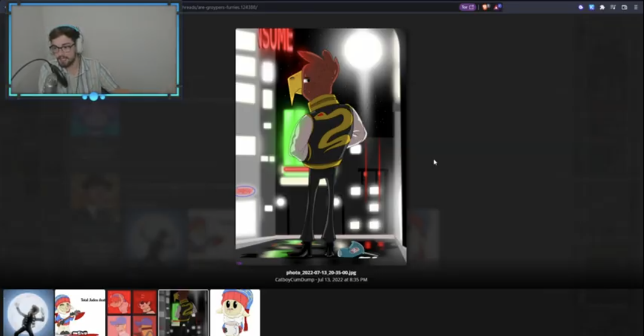Click the blue K extension icon
Screen dimensions: 644x336
tap(592, 7)
